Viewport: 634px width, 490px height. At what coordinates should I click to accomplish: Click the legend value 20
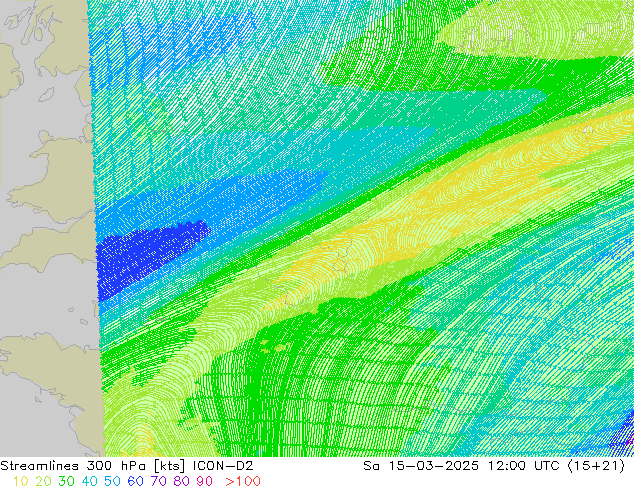click(43, 481)
